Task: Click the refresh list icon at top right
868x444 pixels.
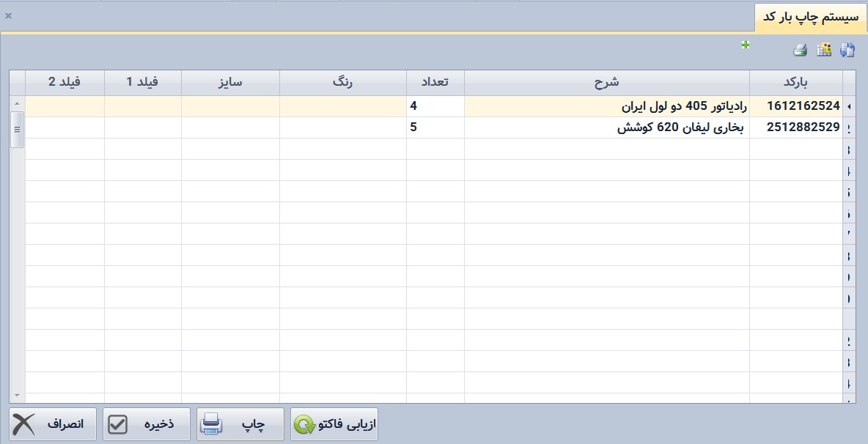Action: click(848, 50)
